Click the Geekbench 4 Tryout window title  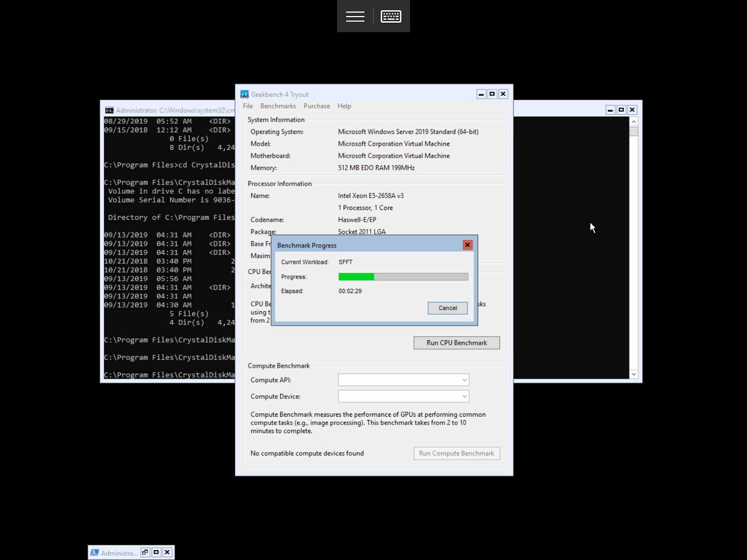(280, 95)
